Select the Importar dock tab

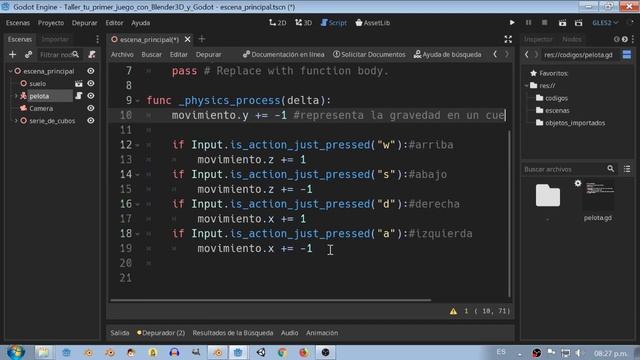point(56,39)
